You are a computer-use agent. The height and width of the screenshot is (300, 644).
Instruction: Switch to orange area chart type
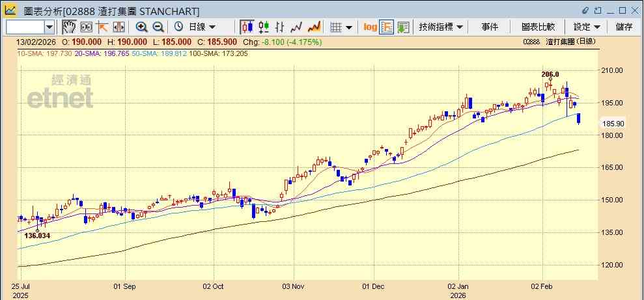pyautogui.click(x=315, y=27)
